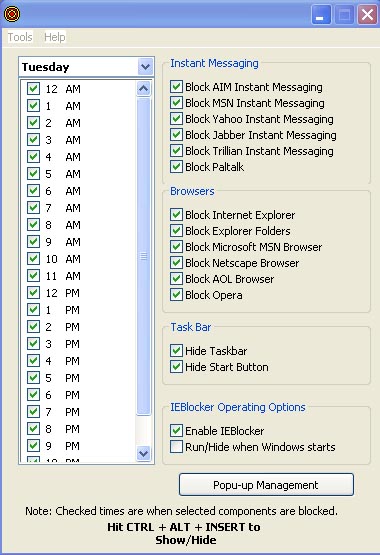Uncheck the 3 AM hour checkbox
Image resolution: width=380 pixels, height=555 pixels.
(33, 139)
